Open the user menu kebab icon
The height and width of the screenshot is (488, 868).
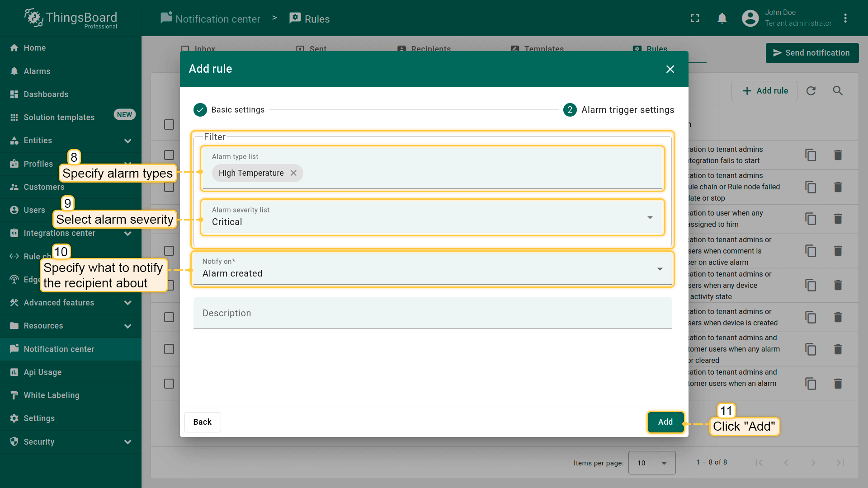tap(845, 19)
